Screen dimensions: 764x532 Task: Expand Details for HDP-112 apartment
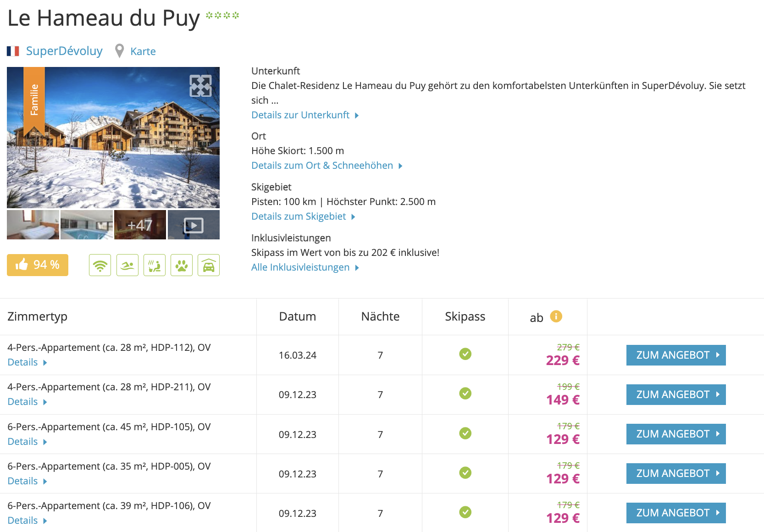tap(27, 362)
